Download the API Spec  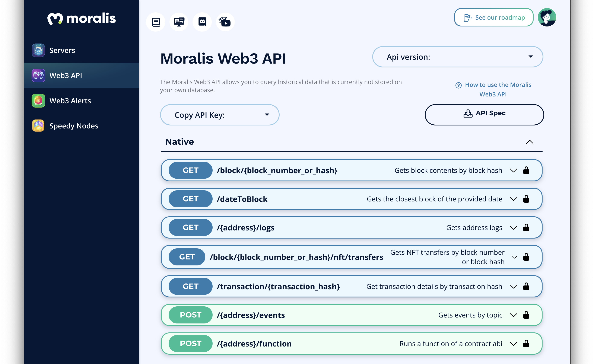pyautogui.click(x=484, y=115)
